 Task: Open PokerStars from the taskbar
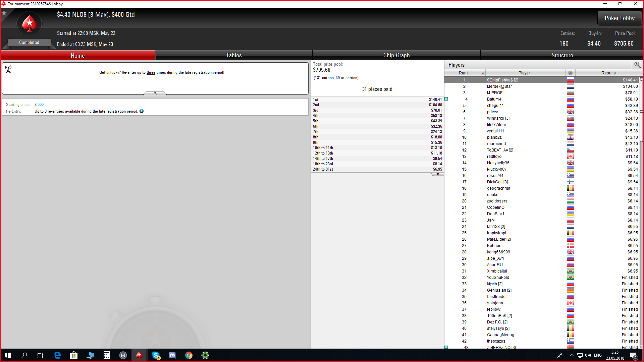[139, 355]
